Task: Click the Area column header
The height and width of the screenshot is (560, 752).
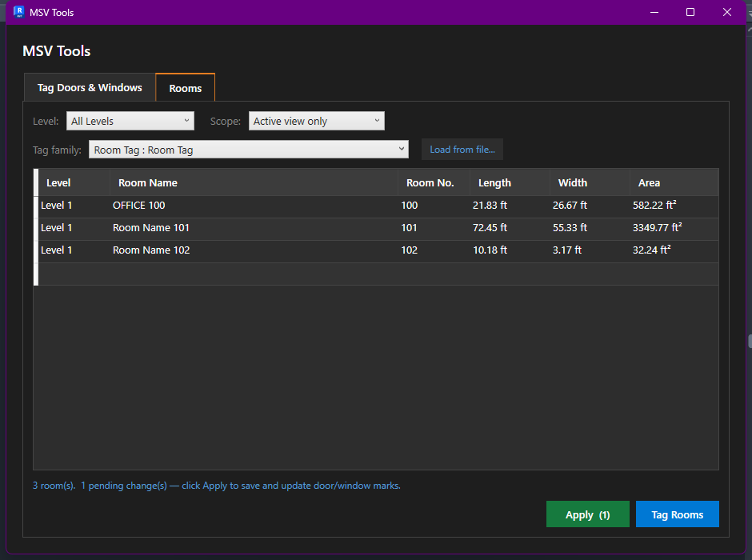Action: coord(674,182)
